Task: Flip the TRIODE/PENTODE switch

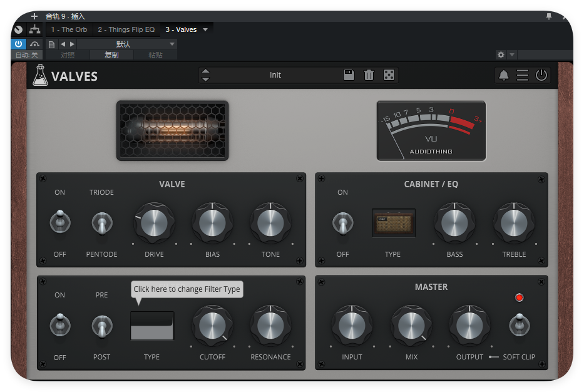Action: coord(101,223)
